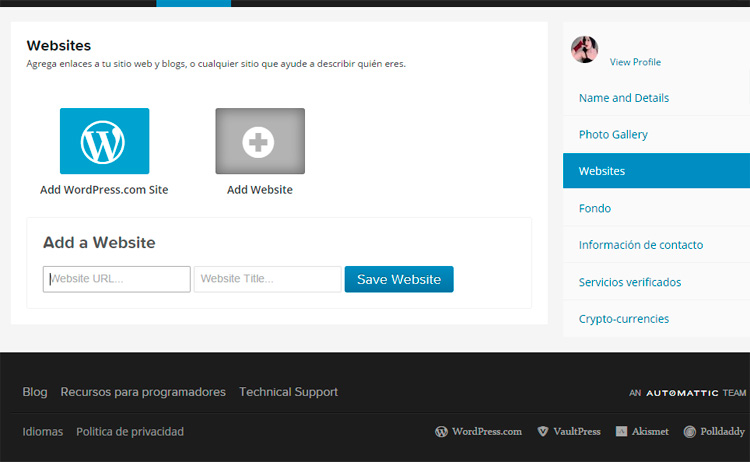Image resolution: width=750 pixels, height=462 pixels.
Task: Open the Technical Support footer link
Action: click(288, 392)
